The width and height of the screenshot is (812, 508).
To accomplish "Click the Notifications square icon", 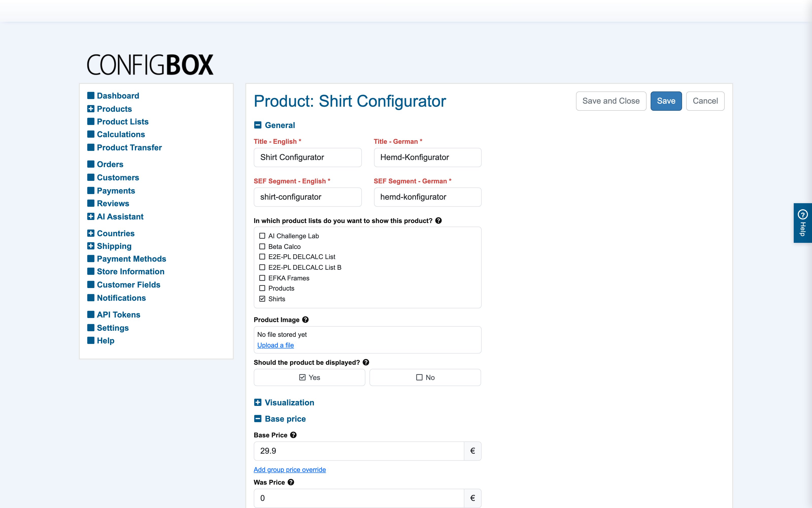I will click(x=91, y=298).
